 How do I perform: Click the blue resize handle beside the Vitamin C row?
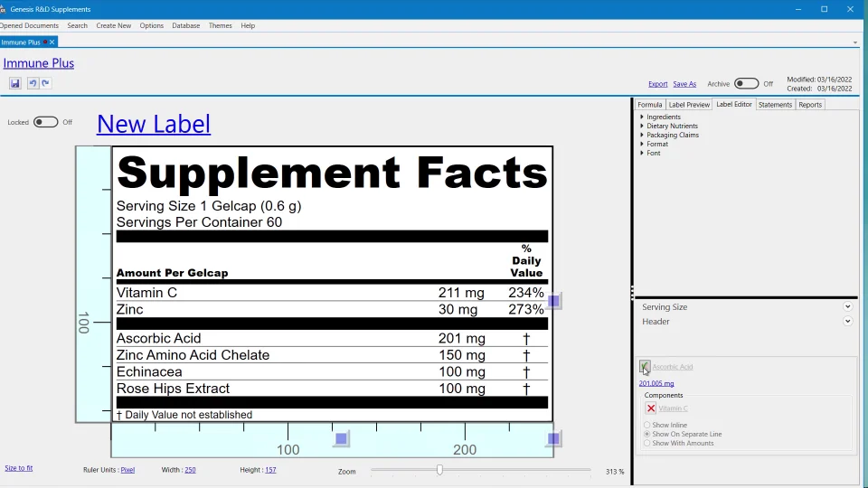tap(554, 300)
